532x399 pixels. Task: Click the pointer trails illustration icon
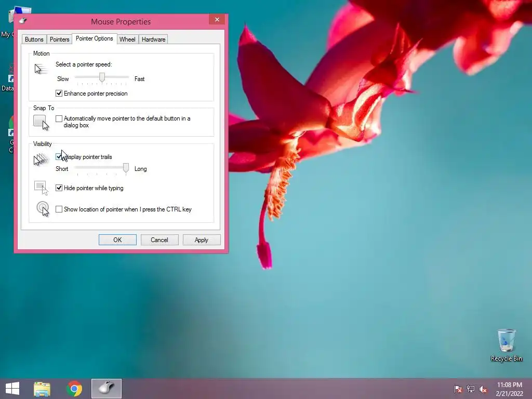(41, 159)
